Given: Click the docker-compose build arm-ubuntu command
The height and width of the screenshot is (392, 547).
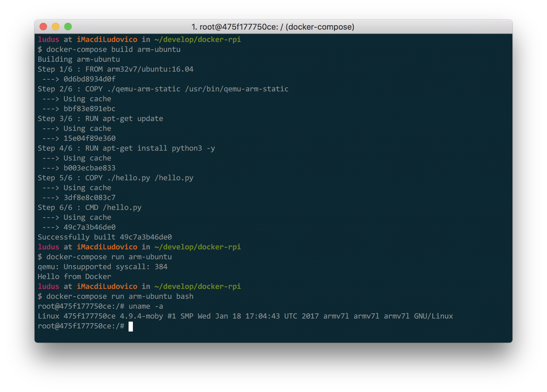Looking at the screenshot, I should [x=113, y=49].
